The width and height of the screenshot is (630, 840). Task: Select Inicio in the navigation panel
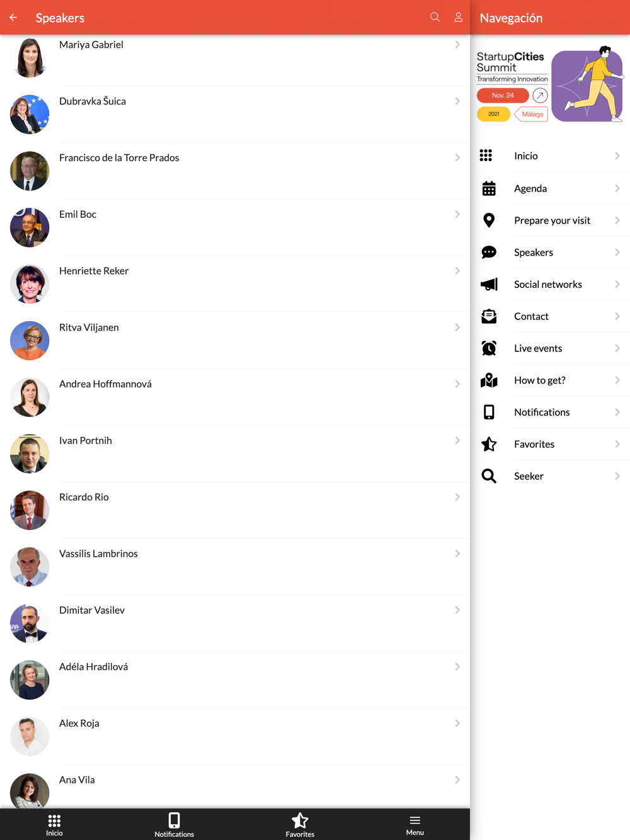click(x=551, y=156)
